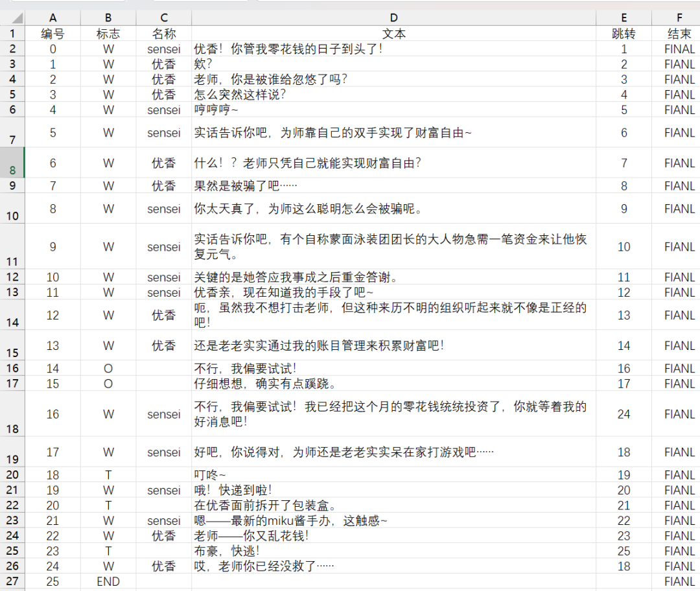700x591 pixels.
Task: Click the cell mentioning '蒙面泳装团团长'
Action: click(394, 246)
